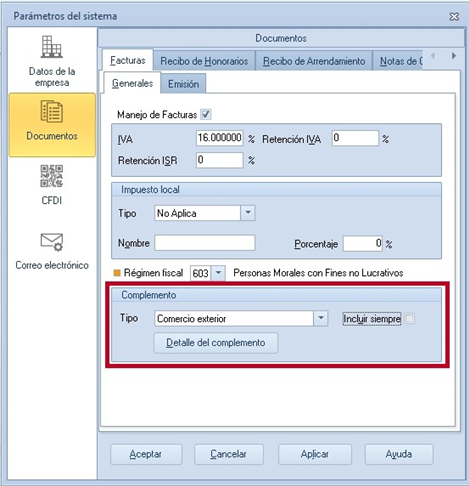Image resolution: width=469 pixels, height=486 pixels.
Task: Focus the Impuesto local Nombre field
Action: tap(205, 243)
